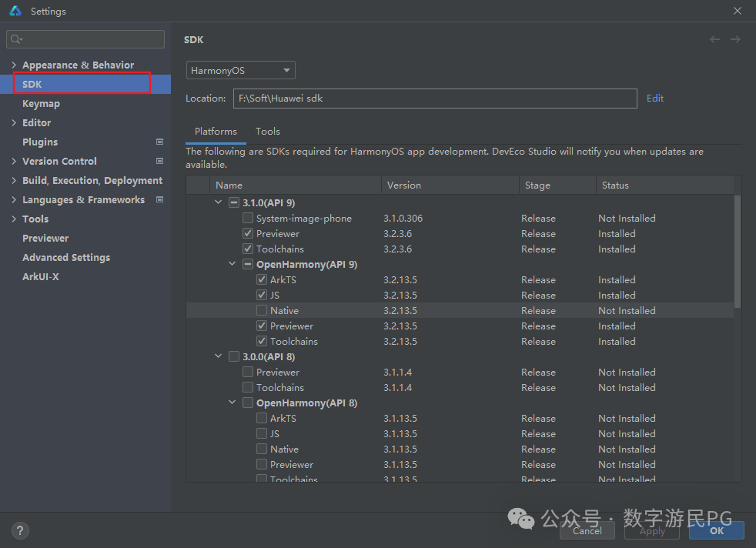Open the HarmonyOS SDK type dropdown

[x=241, y=70]
